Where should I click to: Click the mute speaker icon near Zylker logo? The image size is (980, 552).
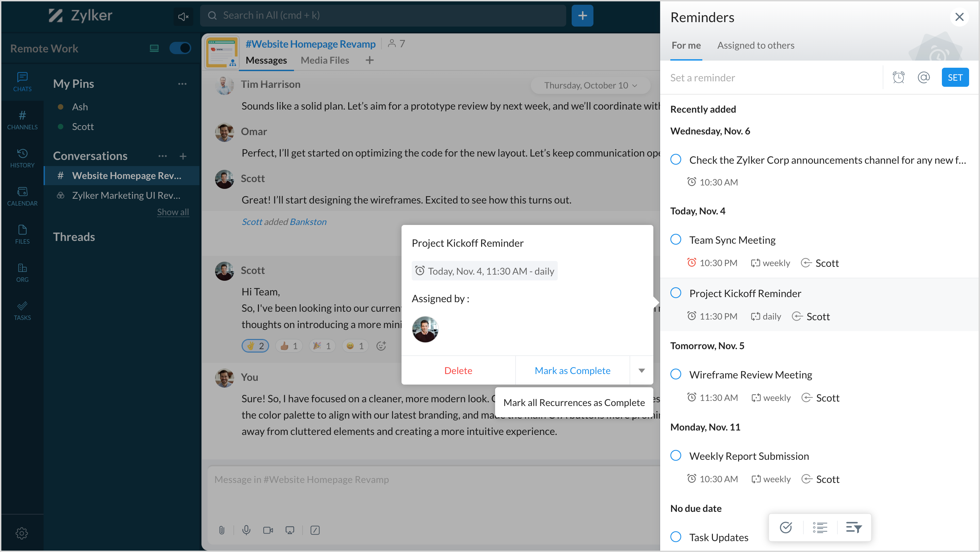coord(183,16)
